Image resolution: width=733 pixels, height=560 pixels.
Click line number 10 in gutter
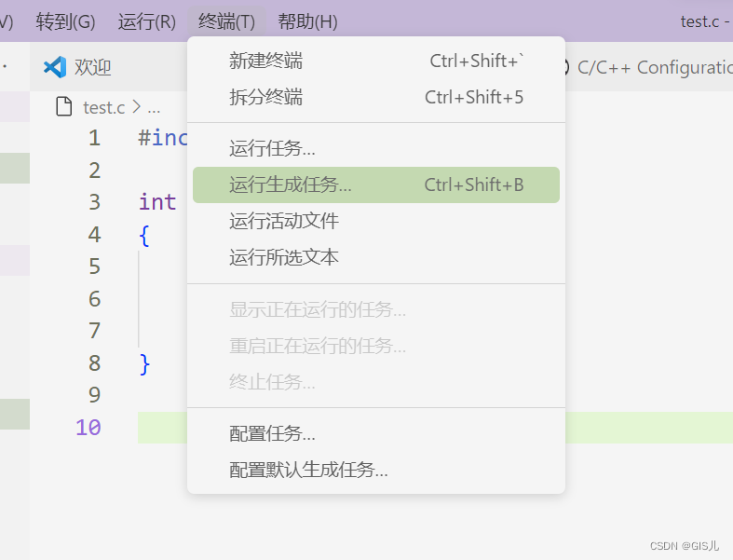click(88, 428)
